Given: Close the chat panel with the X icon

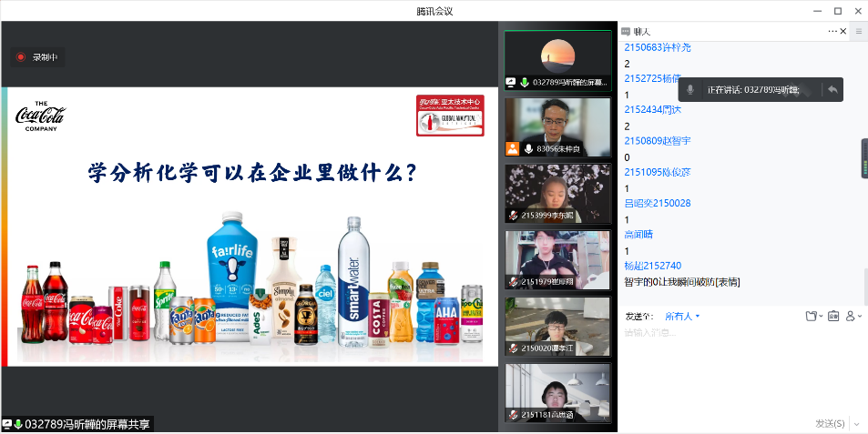Looking at the screenshot, I should click(x=843, y=32).
